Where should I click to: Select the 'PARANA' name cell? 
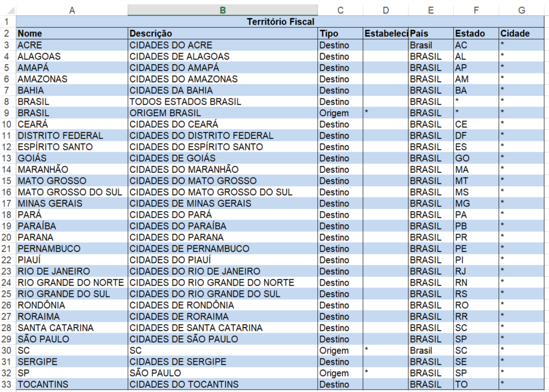72,237
